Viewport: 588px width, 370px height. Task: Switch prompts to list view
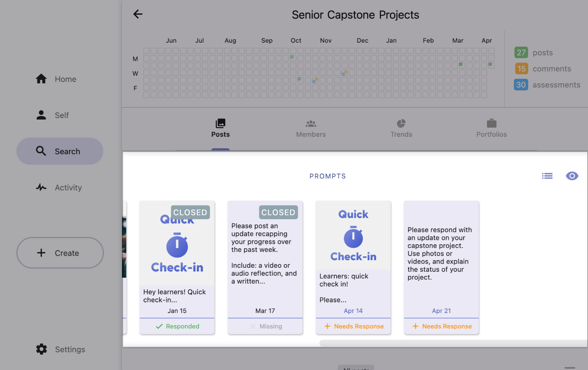click(x=547, y=176)
